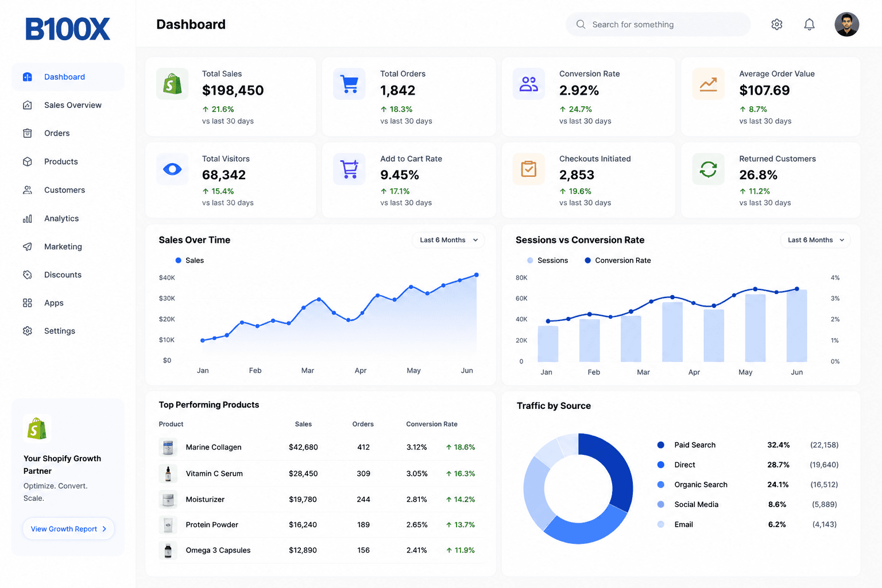This screenshot has width=882, height=588.
Task: Click the Total Visitors eye icon
Action: pos(172,169)
